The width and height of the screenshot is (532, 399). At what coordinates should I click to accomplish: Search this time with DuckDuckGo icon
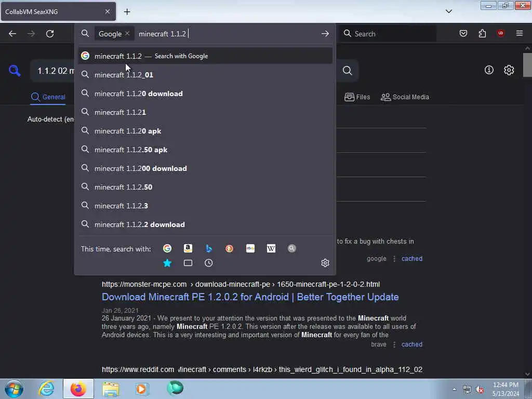click(x=229, y=248)
